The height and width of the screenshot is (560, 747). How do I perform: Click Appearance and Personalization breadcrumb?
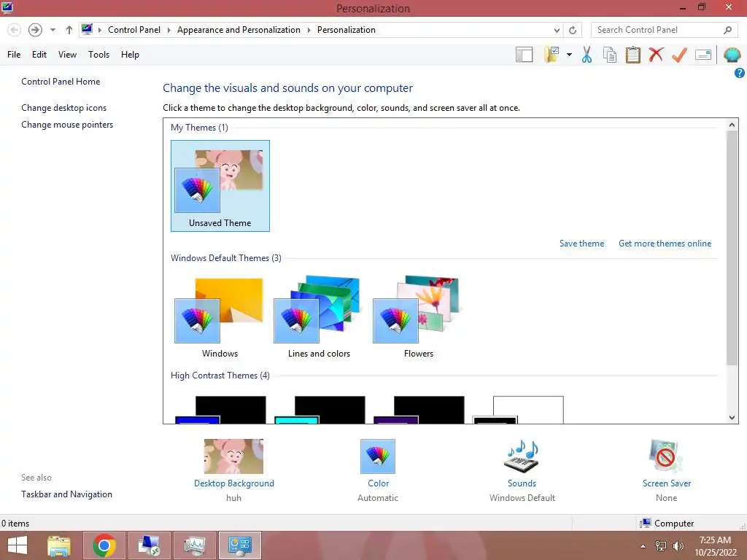pos(239,30)
